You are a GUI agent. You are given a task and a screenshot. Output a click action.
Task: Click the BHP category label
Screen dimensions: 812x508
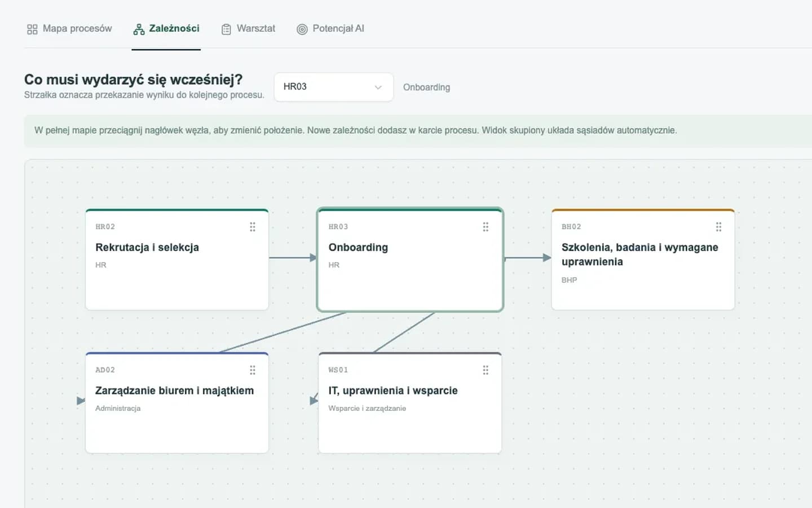(x=569, y=280)
